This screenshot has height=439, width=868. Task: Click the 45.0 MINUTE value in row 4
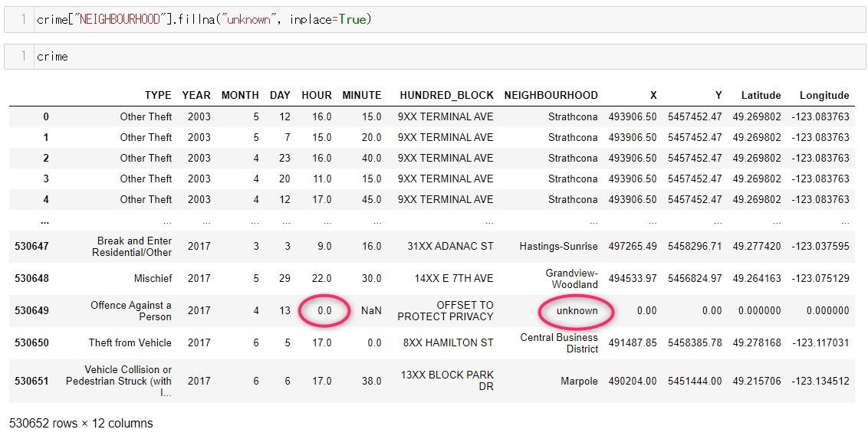[x=371, y=199]
